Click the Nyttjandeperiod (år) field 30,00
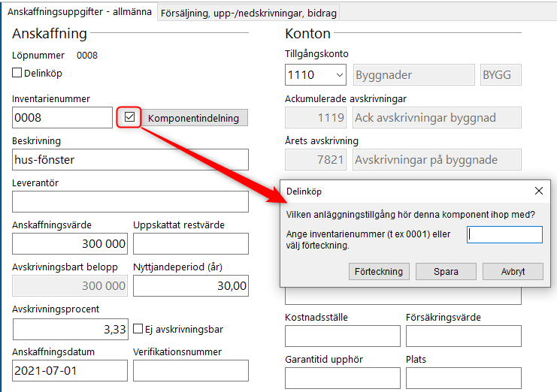Viewport: 557px width, 392px height. pyautogui.click(x=191, y=285)
